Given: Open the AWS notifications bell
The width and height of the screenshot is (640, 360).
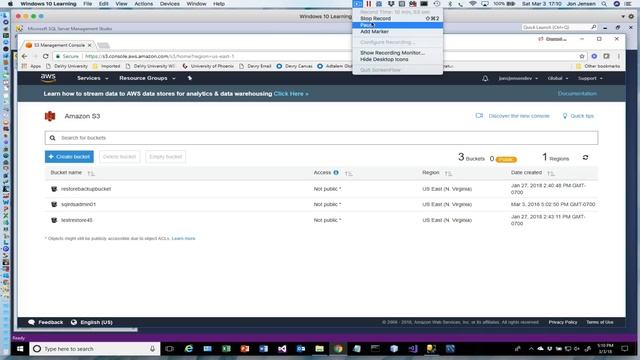Looking at the screenshot, I should (x=485, y=78).
